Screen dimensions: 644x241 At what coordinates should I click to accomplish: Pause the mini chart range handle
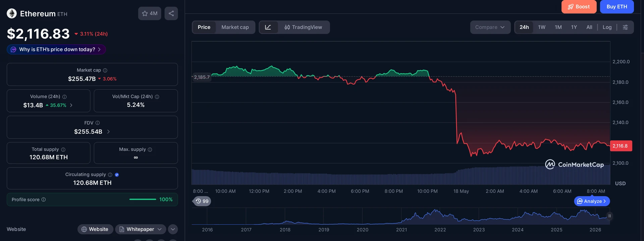pos(609,216)
